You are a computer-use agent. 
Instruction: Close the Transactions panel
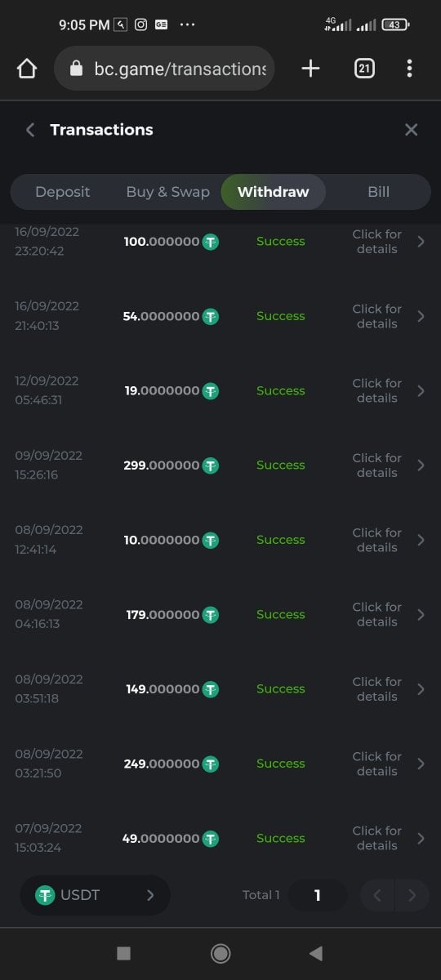coord(412,130)
